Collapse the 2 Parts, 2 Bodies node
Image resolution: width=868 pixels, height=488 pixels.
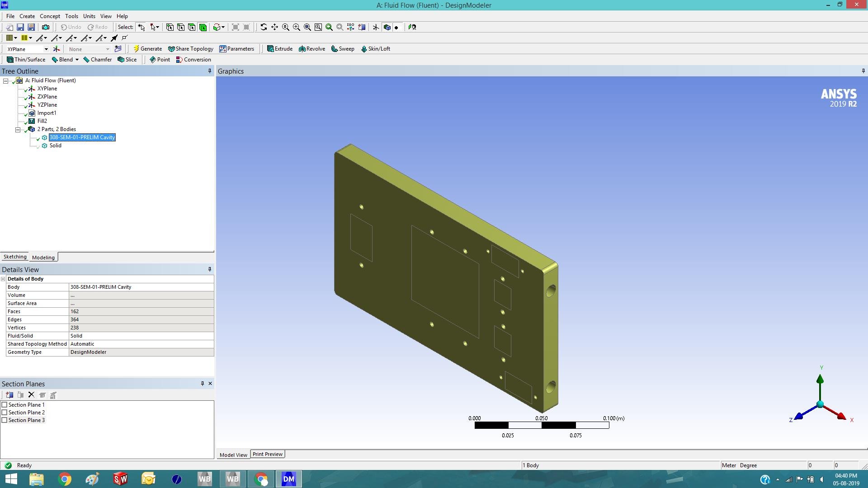pos(18,130)
